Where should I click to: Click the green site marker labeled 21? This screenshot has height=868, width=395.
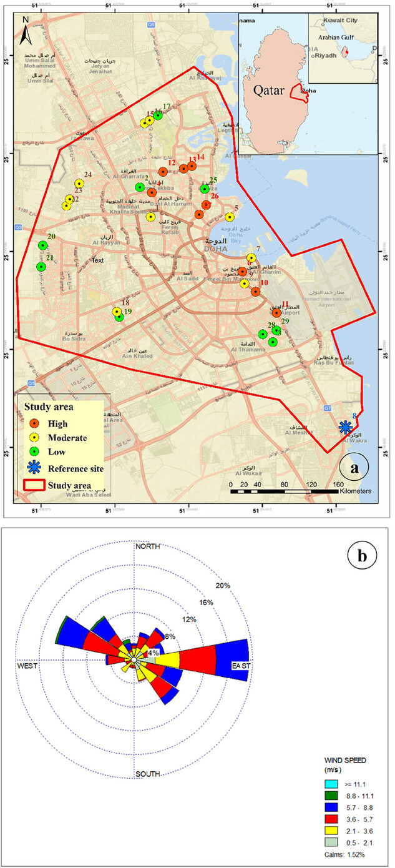[41, 267]
